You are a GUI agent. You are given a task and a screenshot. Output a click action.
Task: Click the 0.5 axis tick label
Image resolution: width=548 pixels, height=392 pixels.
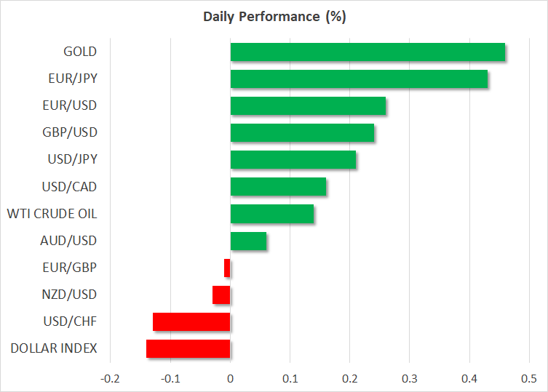point(529,378)
